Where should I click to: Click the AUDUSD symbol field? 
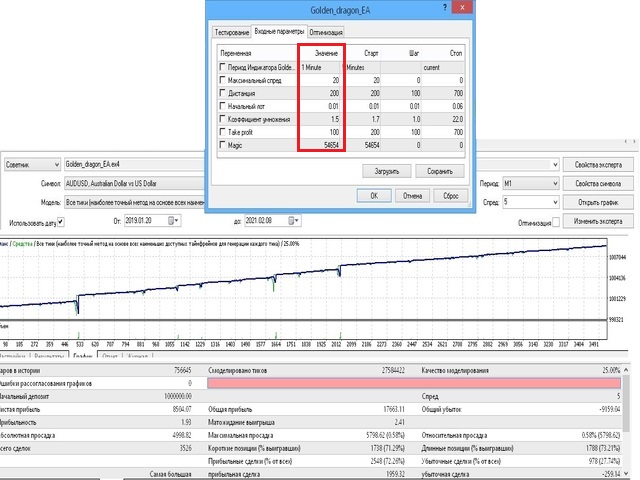[135, 184]
